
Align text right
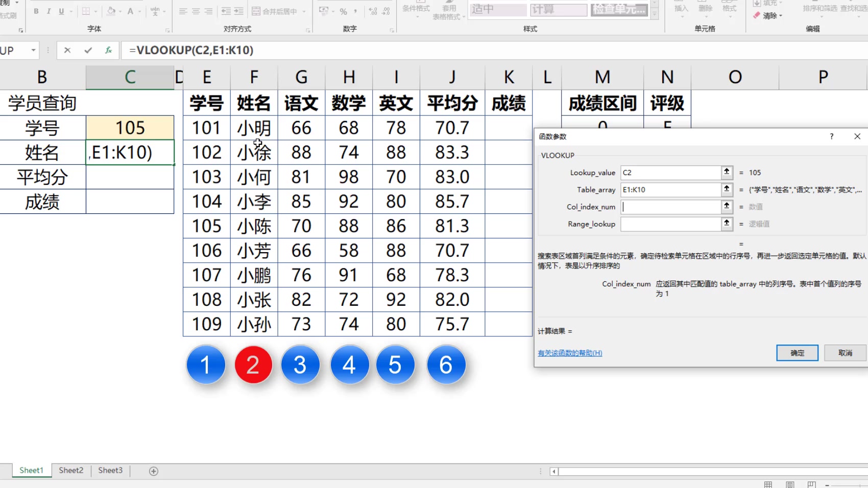(208, 11)
